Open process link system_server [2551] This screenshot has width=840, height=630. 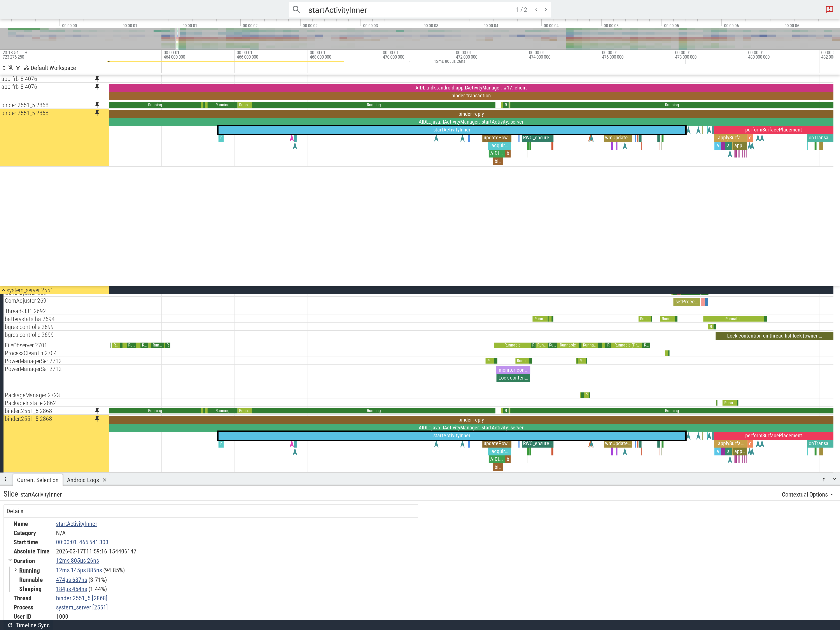pos(82,607)
